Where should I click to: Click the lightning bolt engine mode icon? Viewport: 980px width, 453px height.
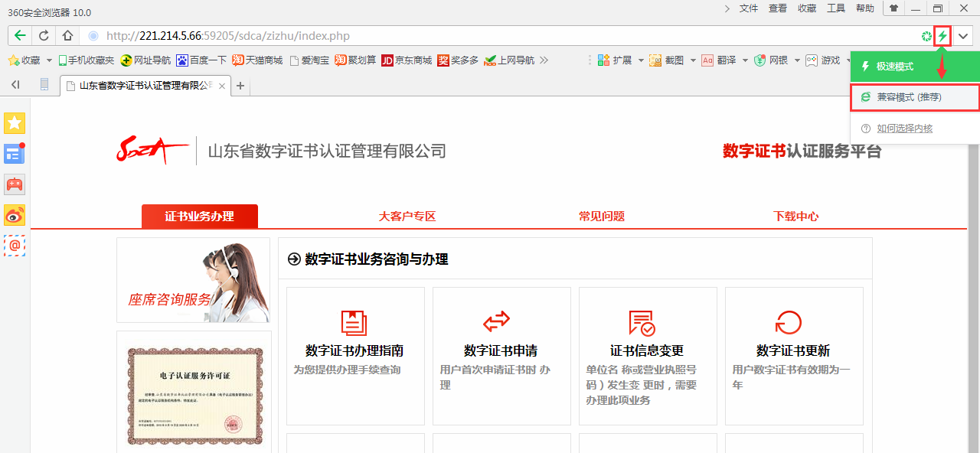943,36
